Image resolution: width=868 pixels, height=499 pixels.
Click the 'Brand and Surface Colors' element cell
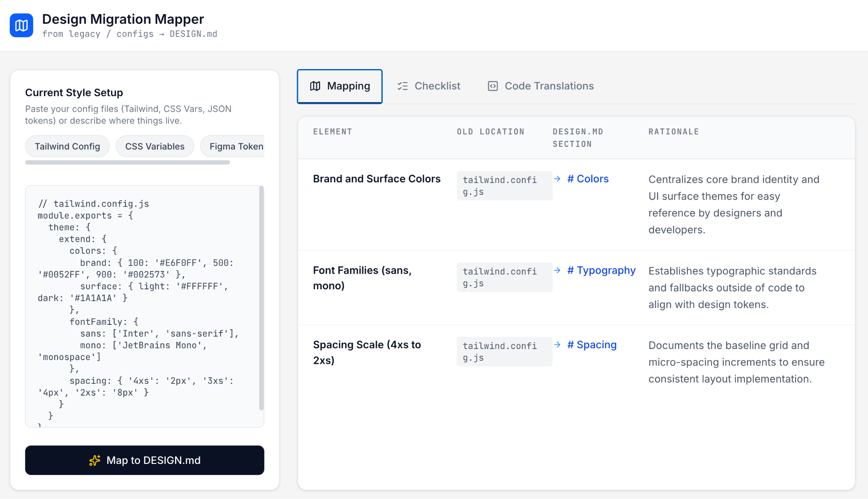pos(377,179)
